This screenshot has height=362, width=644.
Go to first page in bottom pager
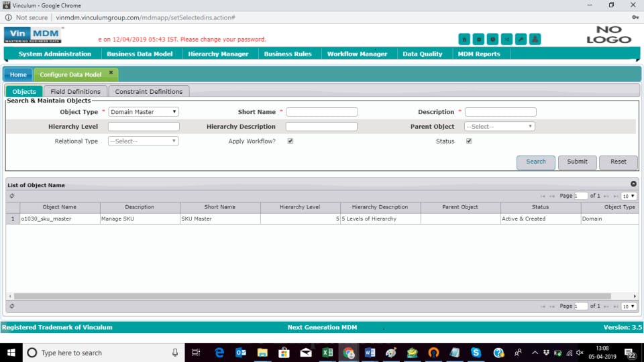pyautogui.click(x=543, y=306)
